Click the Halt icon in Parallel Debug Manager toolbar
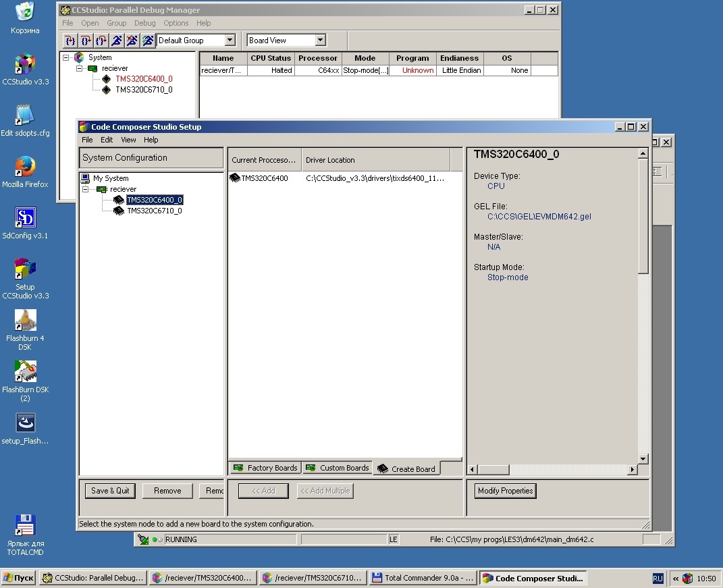723x588 pixels. [132, 41]
